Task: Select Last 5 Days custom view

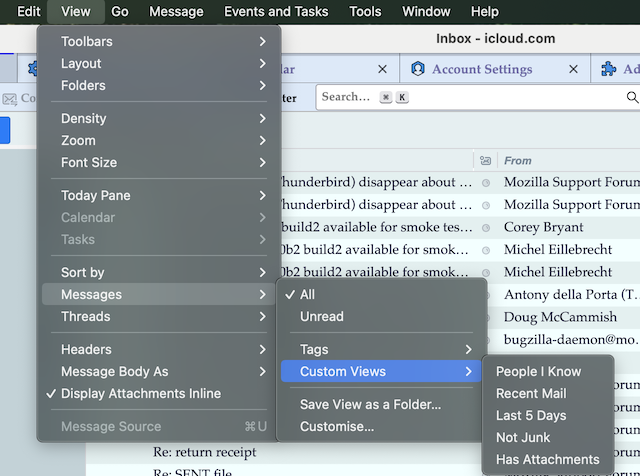Action: click(x=548, y=416)
